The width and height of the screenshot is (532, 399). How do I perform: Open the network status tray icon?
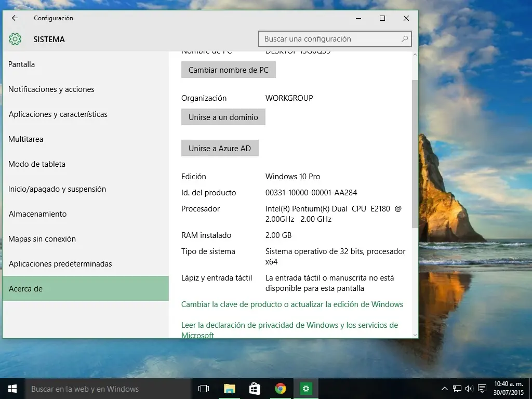[x=457, y=389]
